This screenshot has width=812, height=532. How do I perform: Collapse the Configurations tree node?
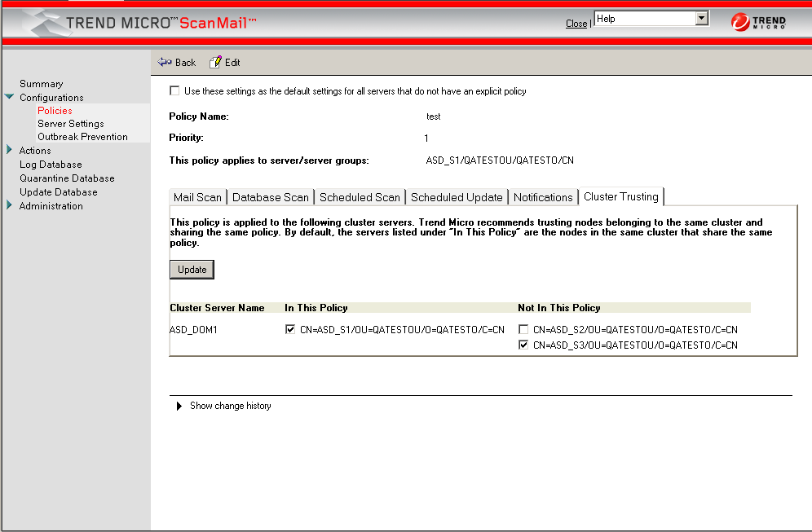[9, 97]
